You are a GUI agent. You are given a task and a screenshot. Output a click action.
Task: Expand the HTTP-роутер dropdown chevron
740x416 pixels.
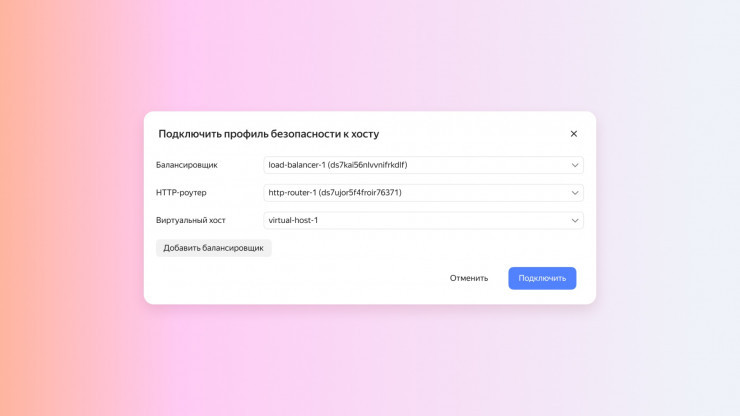575,193
